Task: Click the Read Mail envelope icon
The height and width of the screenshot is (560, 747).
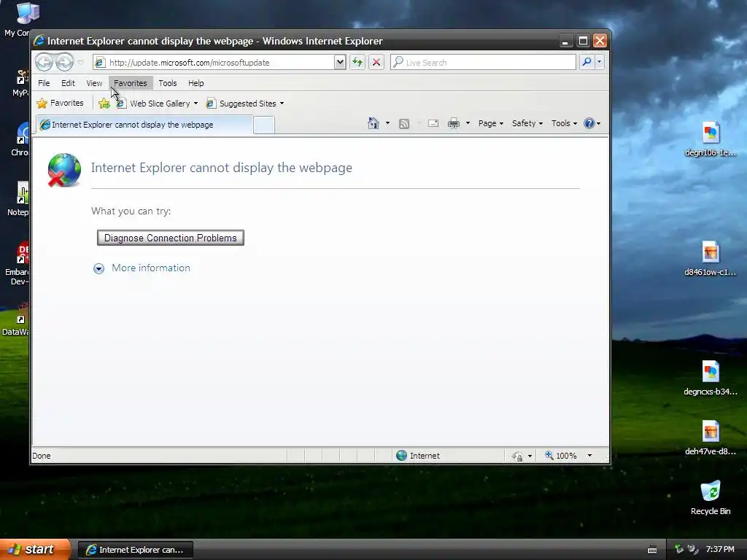Action: click(433, 123)
